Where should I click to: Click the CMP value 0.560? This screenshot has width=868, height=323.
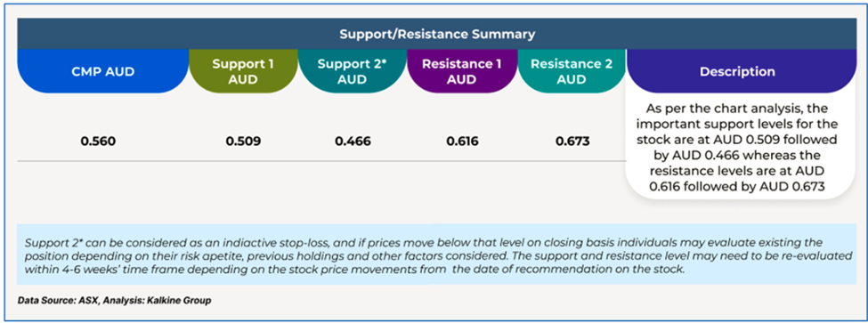[98, 141]
